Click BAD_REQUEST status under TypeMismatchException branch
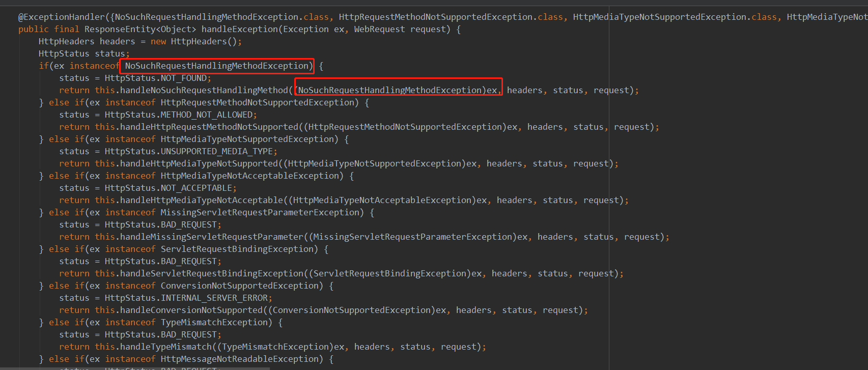 point(189,334)
